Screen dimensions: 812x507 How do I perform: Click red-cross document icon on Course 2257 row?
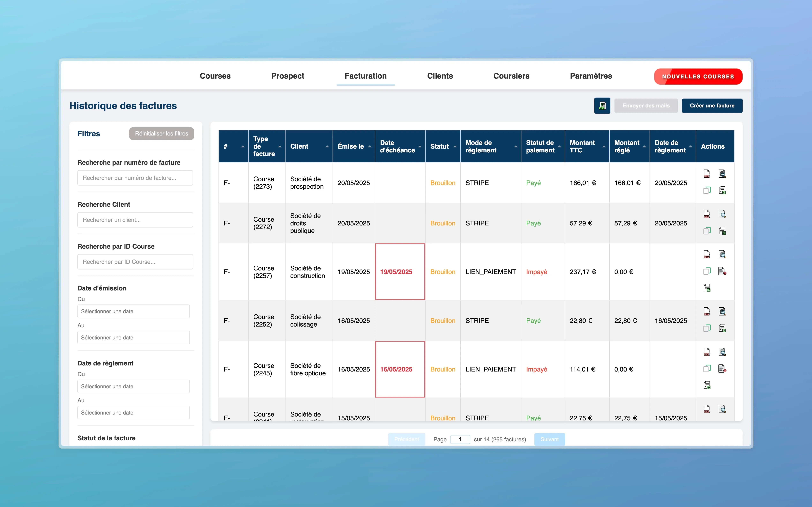click(x=722, y=271)
